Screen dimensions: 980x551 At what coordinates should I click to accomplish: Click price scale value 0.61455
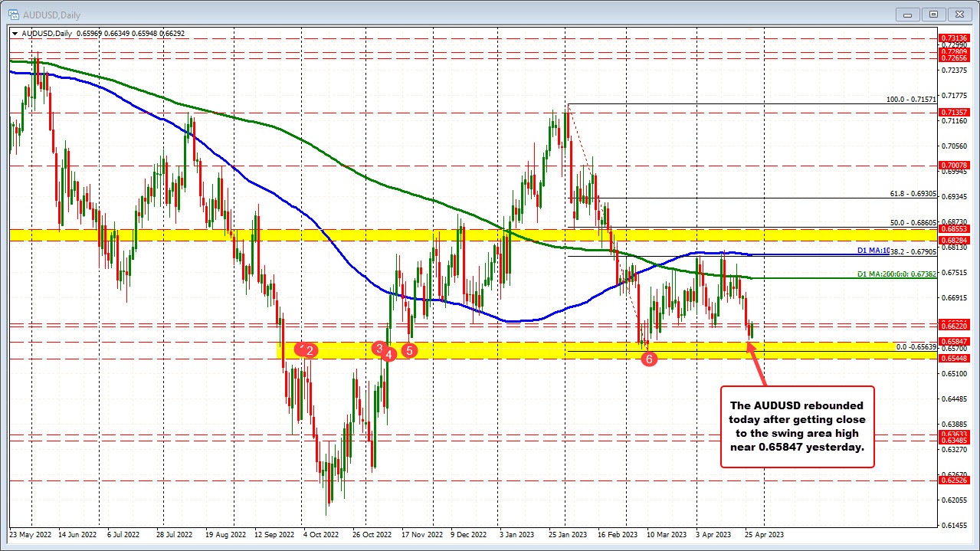[x=954, y=525]
